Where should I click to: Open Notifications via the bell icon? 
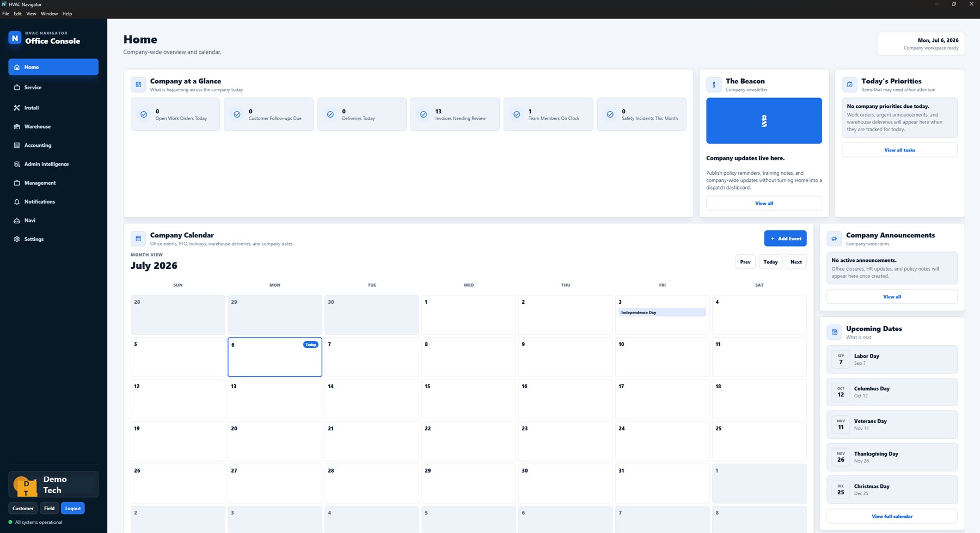coord(17,202)
